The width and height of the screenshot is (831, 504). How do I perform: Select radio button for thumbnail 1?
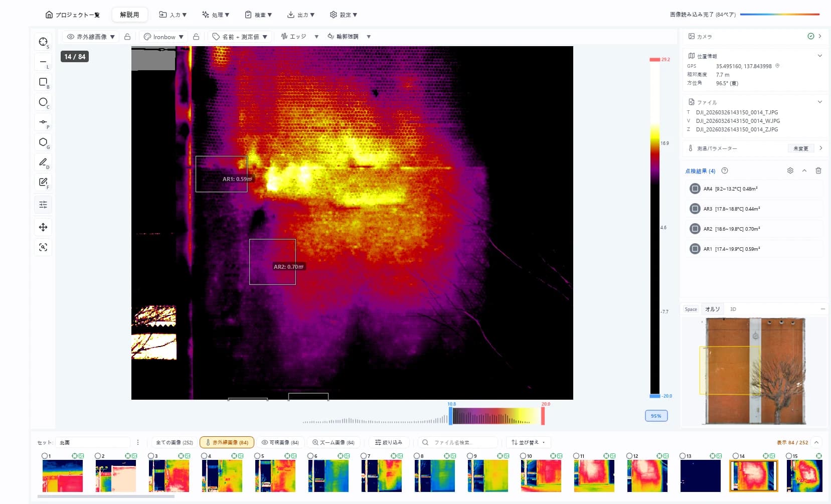pyautogui.click(x=45, y=456)
